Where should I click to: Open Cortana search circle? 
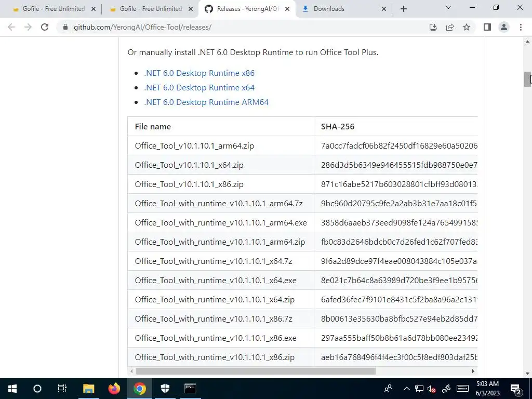tap(37, 389)
